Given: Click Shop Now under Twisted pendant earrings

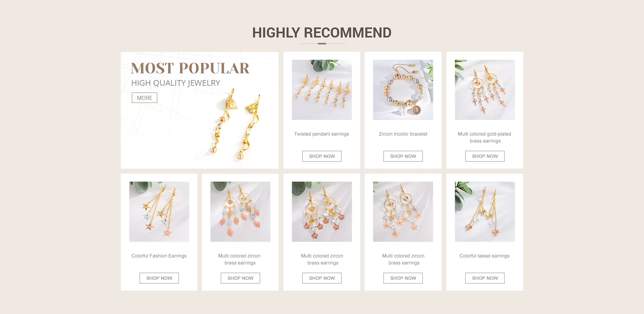Looking at the screenshot, I should [x=322, y=156].
